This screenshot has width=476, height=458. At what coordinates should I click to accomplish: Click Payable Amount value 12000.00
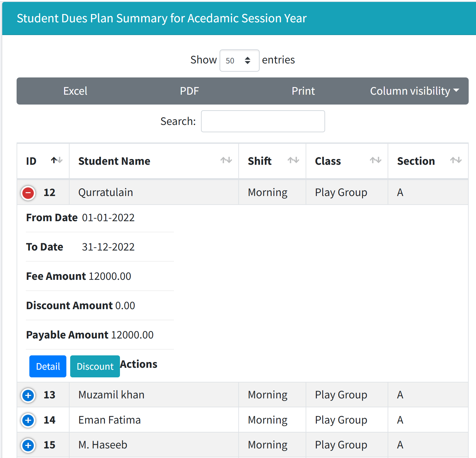(132, 335)
